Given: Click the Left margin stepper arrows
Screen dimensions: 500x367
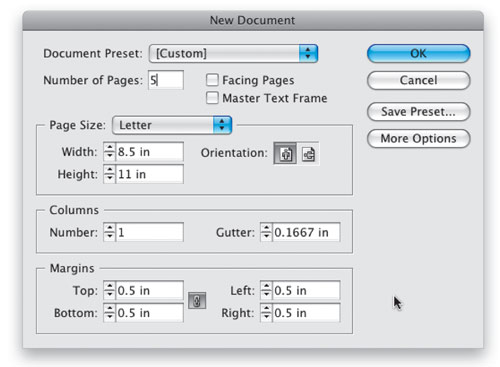Looking at the screenshot, I should [x=266, y=290].
